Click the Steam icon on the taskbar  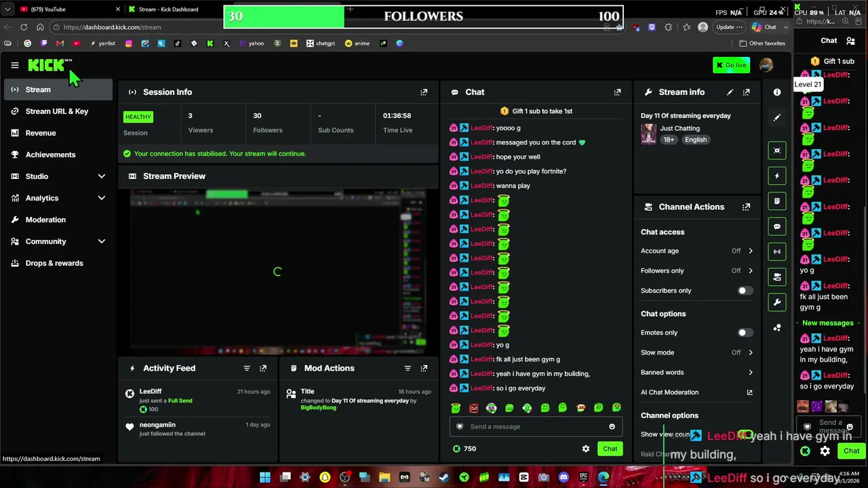click(x=444, y=477)
